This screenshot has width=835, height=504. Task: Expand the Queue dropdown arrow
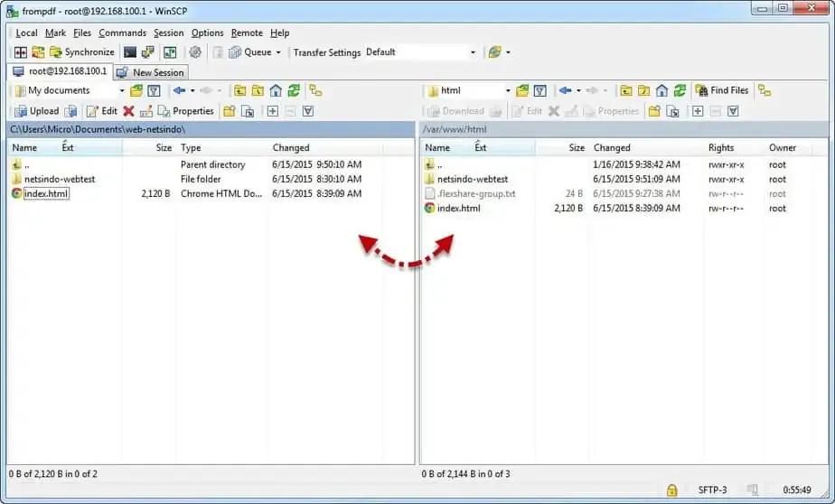pyautogui.click(x=278, y=52)
